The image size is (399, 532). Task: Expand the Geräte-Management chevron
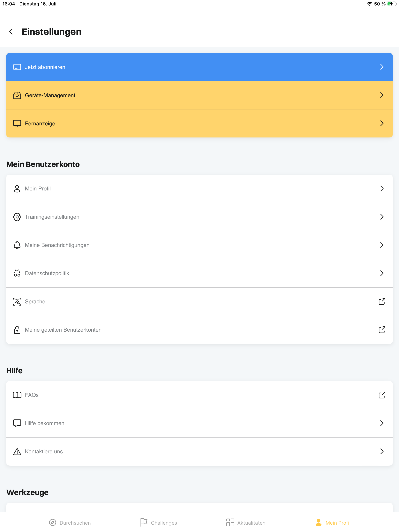pos(382,95)
